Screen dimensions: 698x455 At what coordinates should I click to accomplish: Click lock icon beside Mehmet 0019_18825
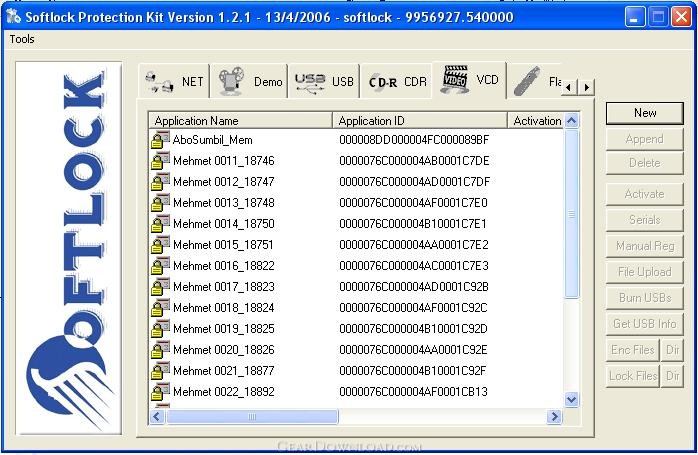(160, 328)
